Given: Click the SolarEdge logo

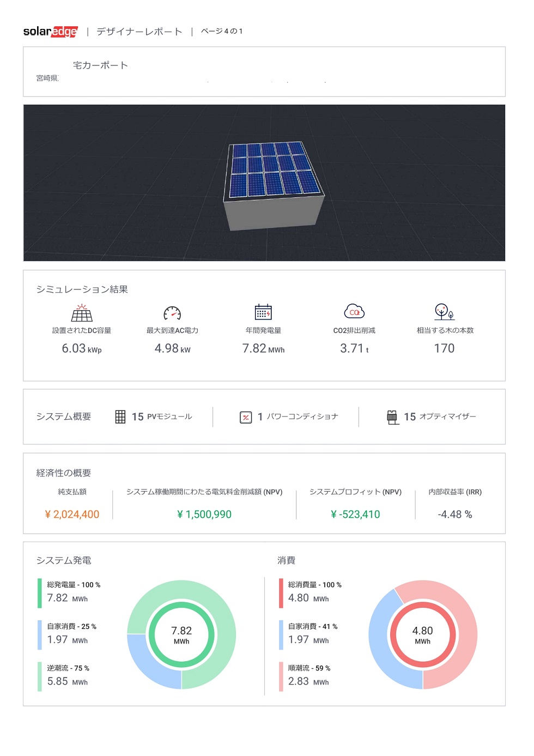Looking at the screenshot, I should (50, 32).
